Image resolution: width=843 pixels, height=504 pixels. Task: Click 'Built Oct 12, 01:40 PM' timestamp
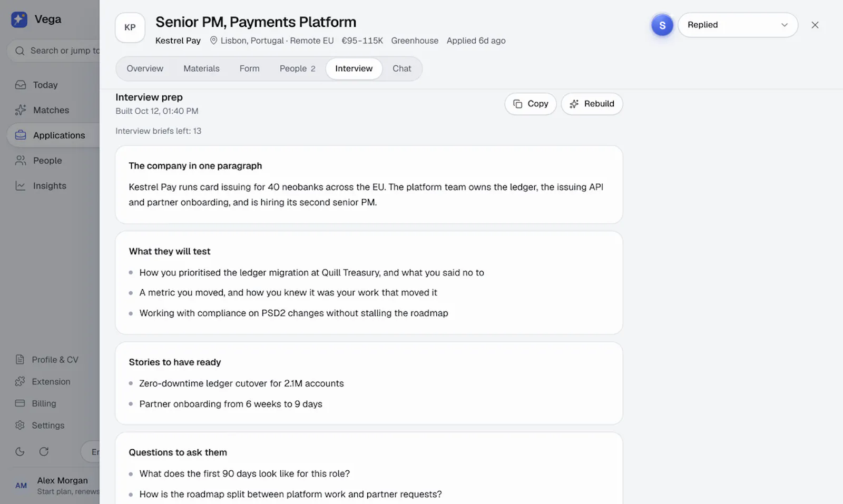pos(157,111)
